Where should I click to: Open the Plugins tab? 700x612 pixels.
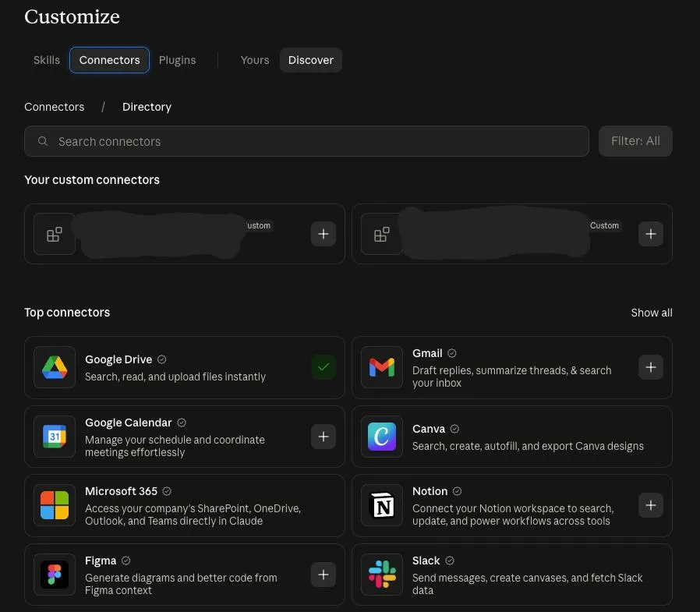(177, 60)
